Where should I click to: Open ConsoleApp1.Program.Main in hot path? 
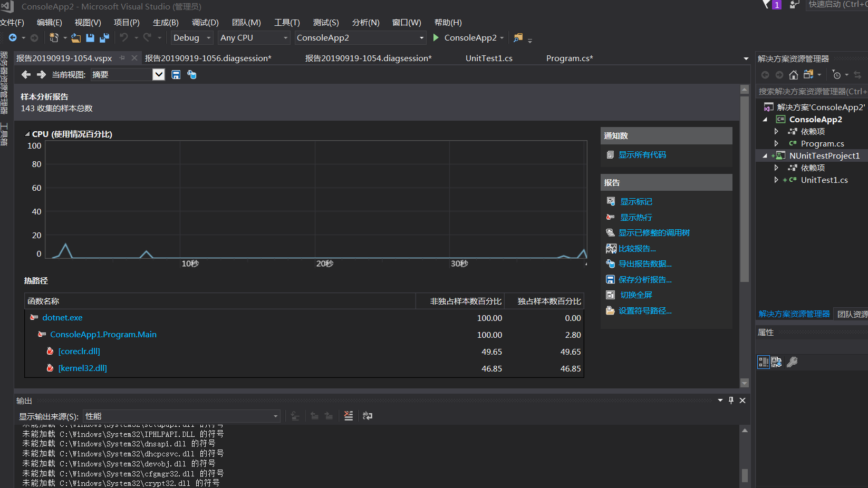pos(103,335)
